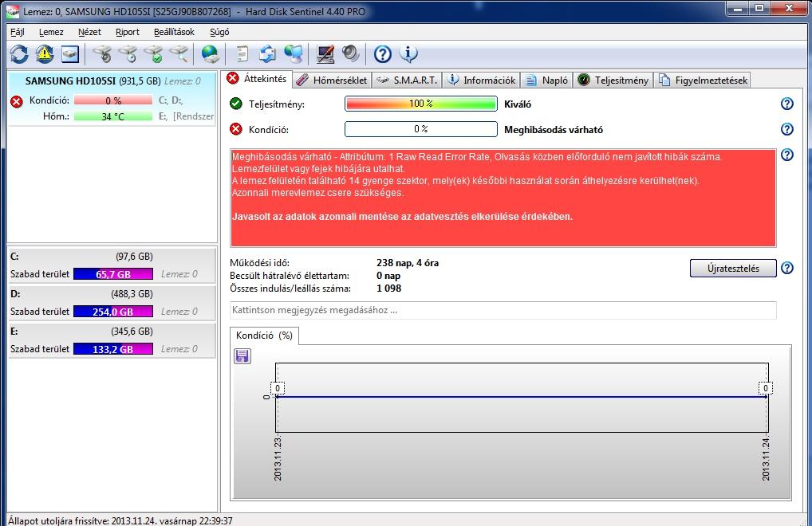
Task: Open the Fájl menu
Action: pos(18,32)
